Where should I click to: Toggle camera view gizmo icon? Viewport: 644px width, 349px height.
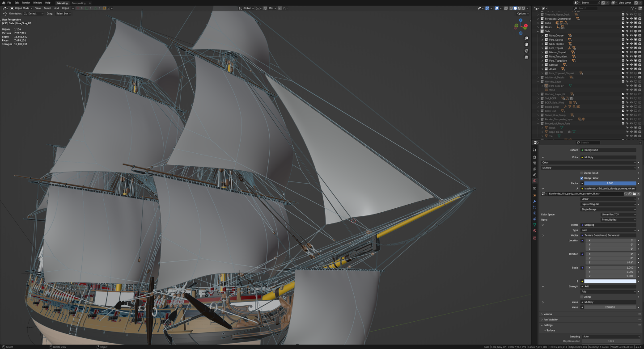point(526,51)
